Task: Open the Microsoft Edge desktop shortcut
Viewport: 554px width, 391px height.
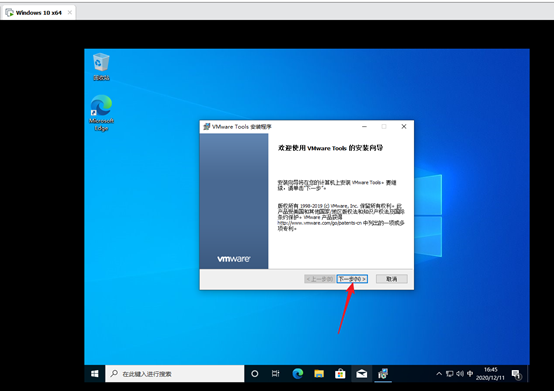Action: pos(101,113)
